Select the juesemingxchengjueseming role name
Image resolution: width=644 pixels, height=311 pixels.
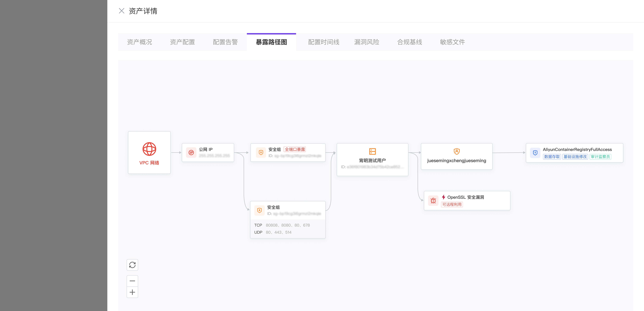point(457,161)
